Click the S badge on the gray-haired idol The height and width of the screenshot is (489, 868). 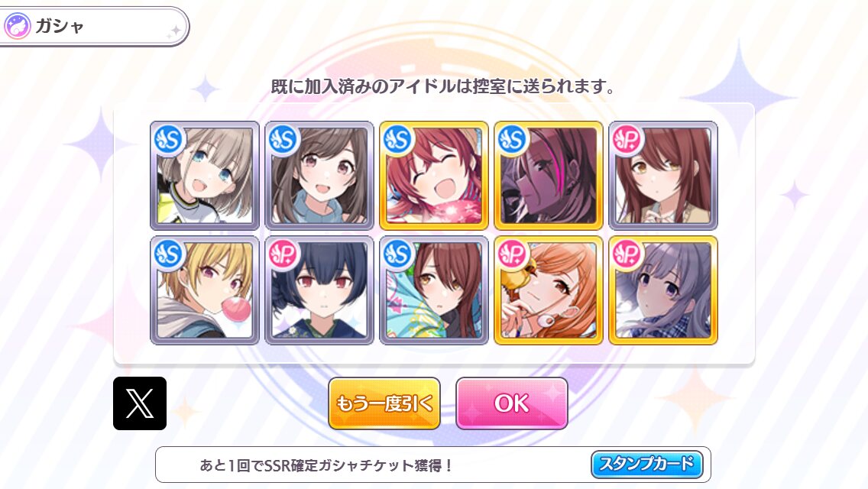point(169,140)
